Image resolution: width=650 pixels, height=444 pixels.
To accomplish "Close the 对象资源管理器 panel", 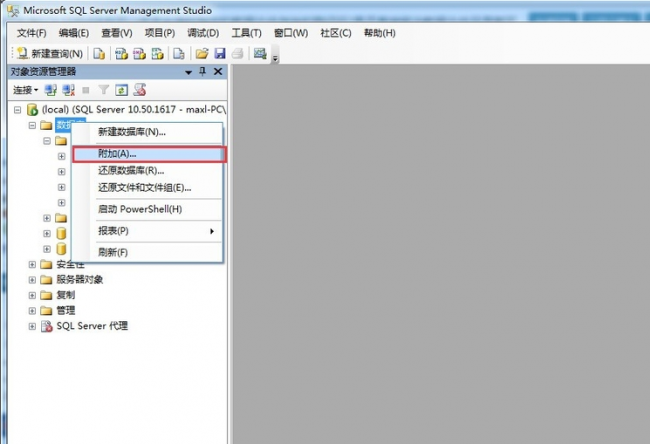I will point(218,72).
